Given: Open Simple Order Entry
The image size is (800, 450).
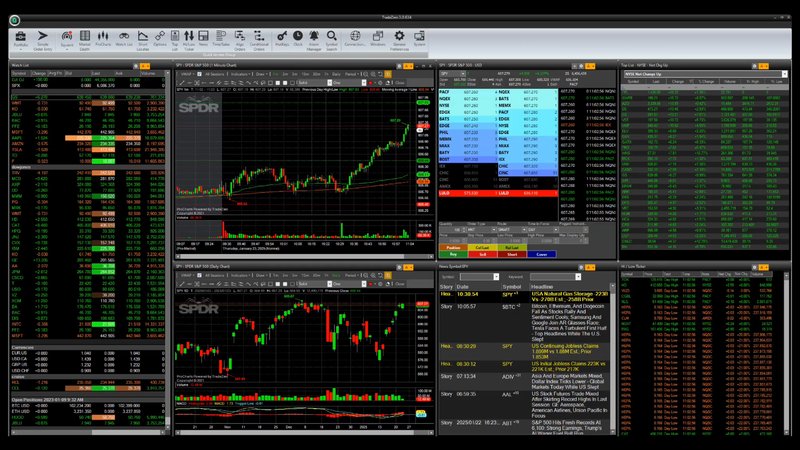Looking at the screenshot, I should click(x=43, y=40).
